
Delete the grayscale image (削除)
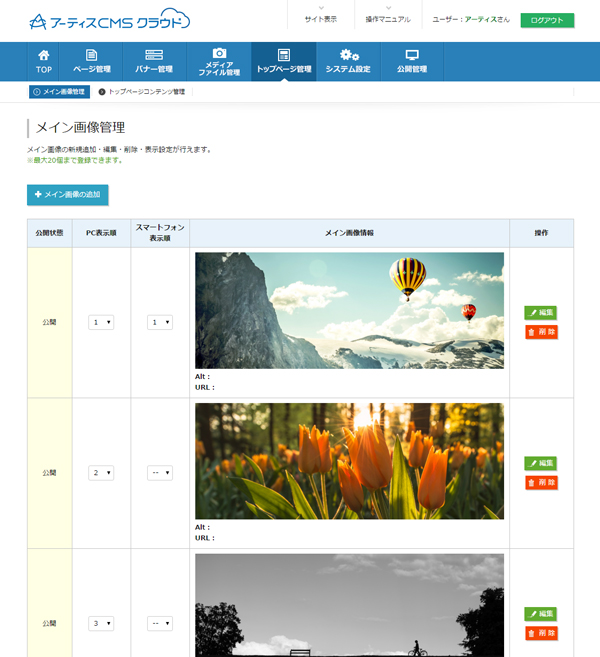pos(541,633)
